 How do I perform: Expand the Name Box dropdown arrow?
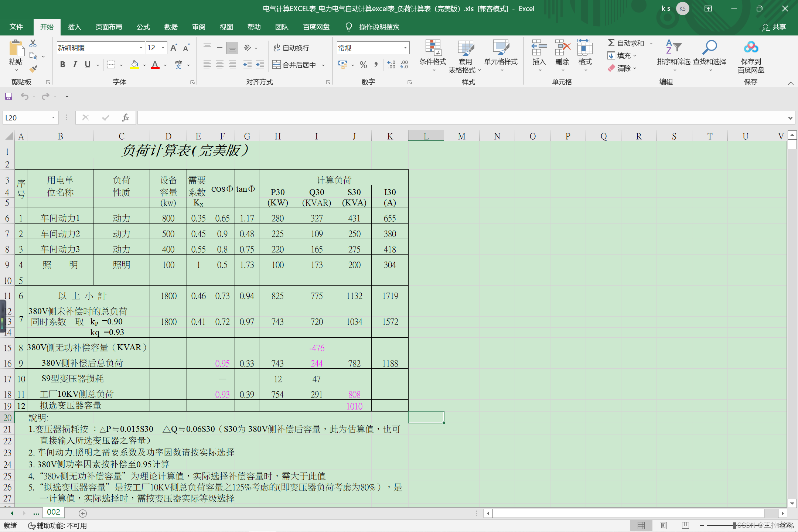click(53, 118)
